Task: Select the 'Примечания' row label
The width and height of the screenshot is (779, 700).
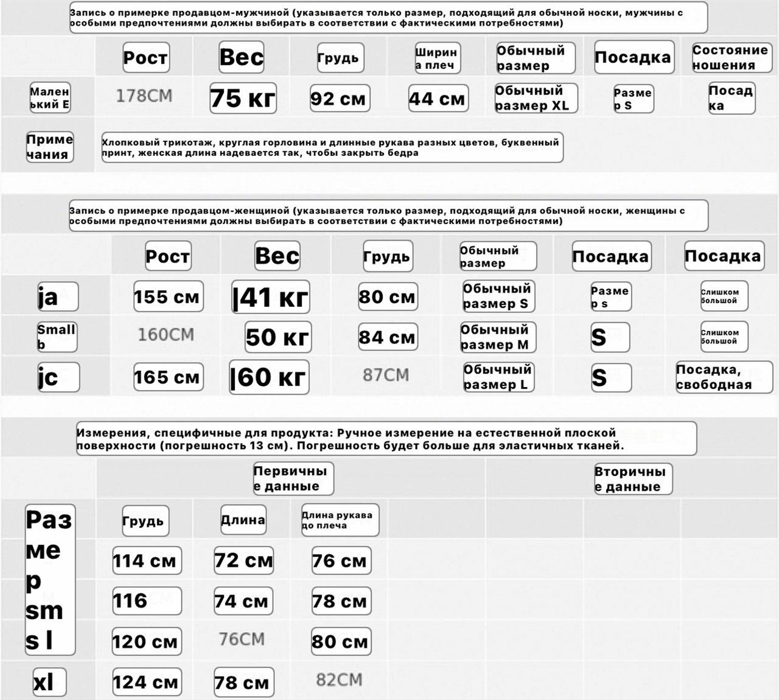Action: pyautogui.click(x=50, y=147)
